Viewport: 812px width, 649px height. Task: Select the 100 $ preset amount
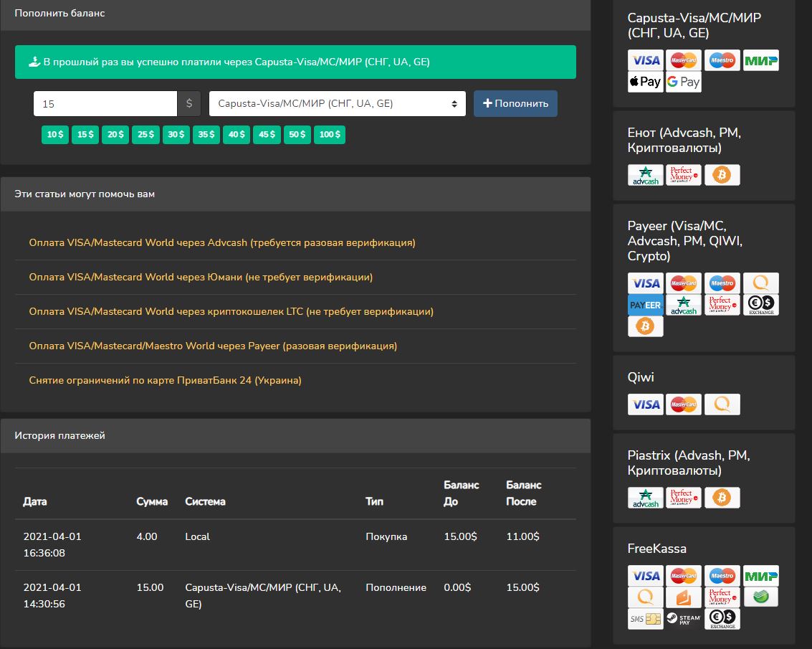330,134
